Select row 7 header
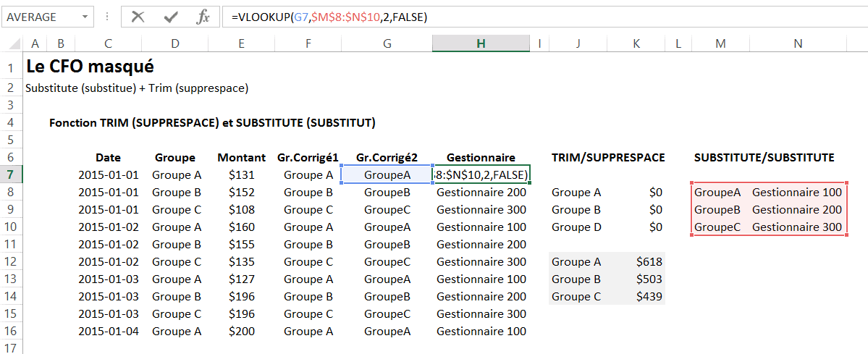Viewport: 868px width, 354px height. 11,174
